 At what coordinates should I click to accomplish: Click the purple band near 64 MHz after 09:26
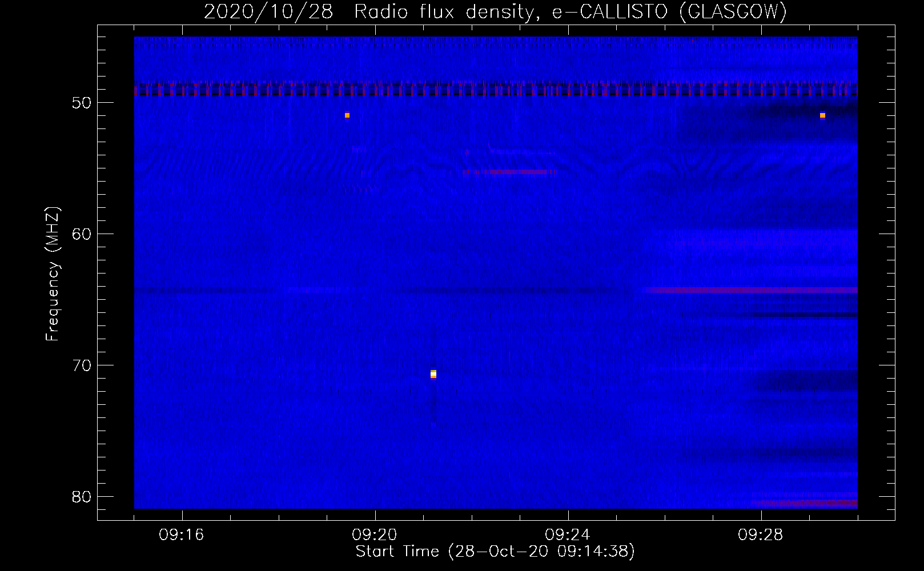[x=751, y=291]
